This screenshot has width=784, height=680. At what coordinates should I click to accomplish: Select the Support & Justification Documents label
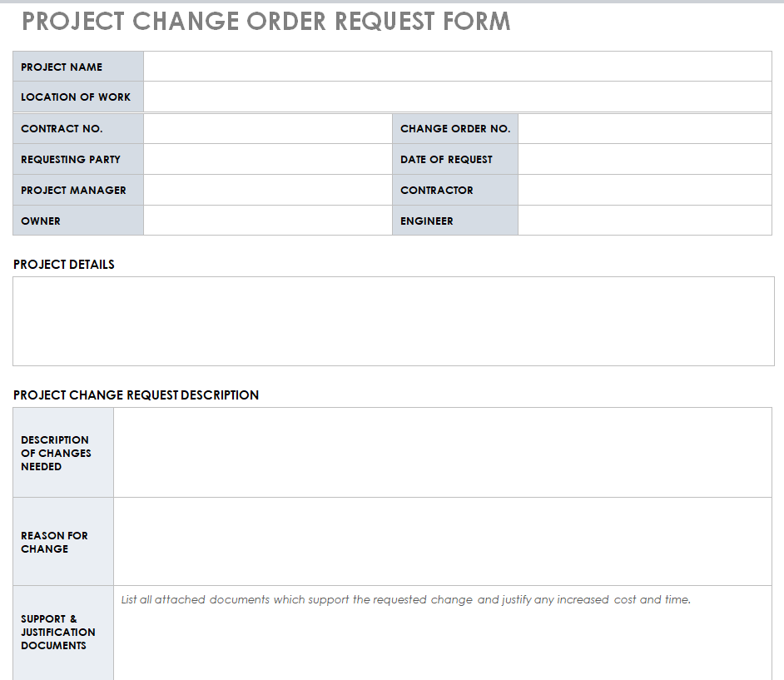coord(58,632)
